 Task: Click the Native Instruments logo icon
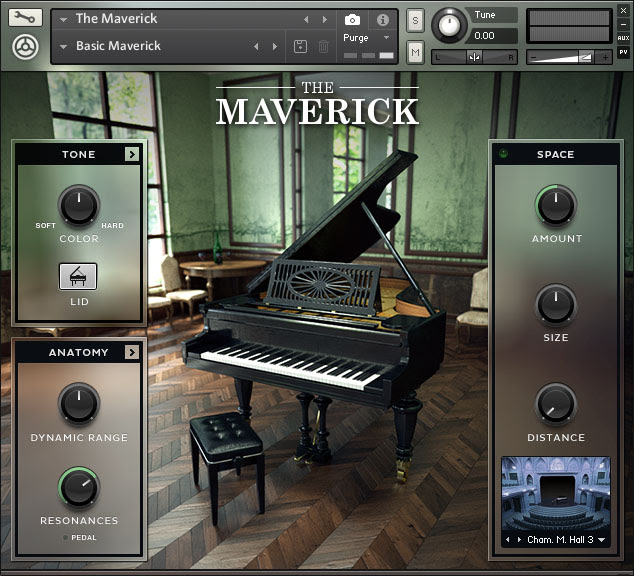point(25,47)
